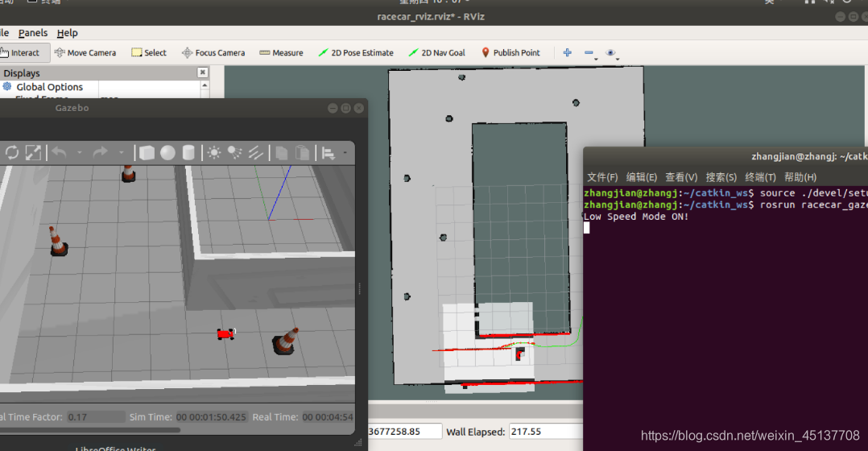Open terminal 文件(F) menu
The width and height of the screenshot is (868, 451).
(x=602, y=177)
